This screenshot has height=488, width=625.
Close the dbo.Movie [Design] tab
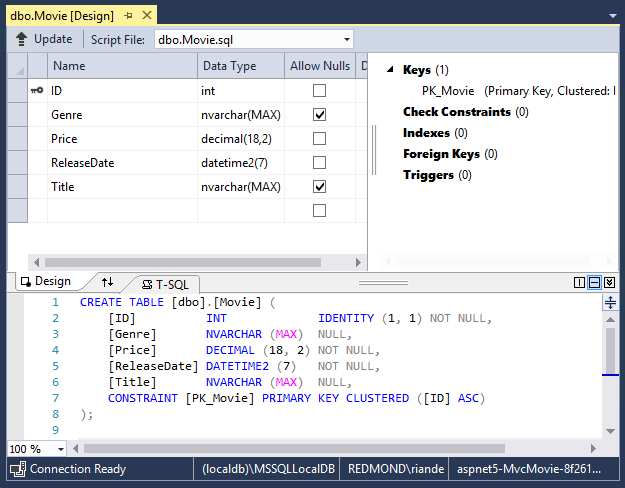click(146, 17)
